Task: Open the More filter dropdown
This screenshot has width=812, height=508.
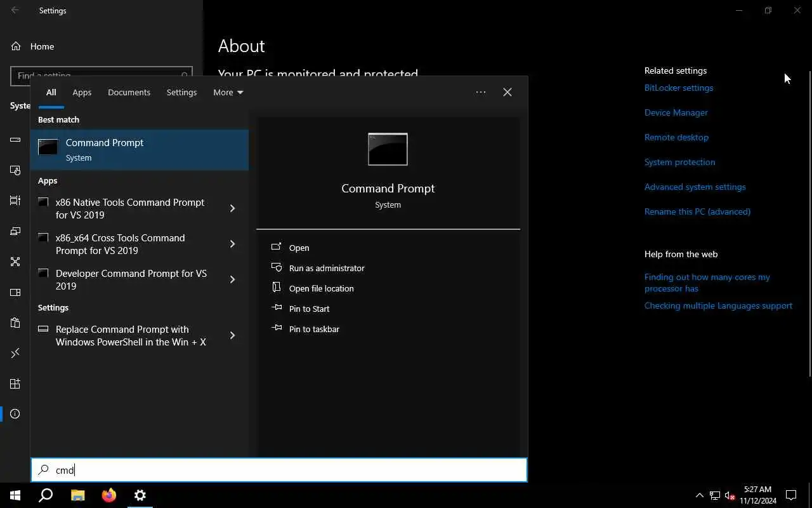Action: (x=228, y=92)
